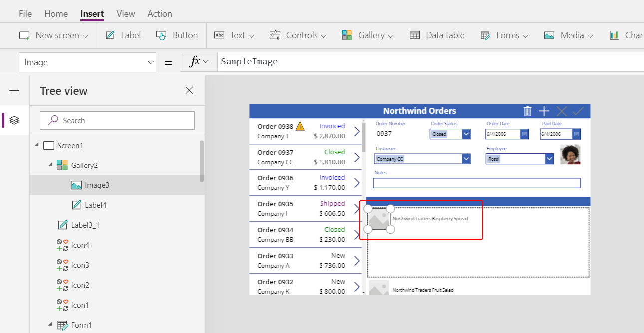
Task: Select Label4 in the tree view
Action: pyautogui.click(x=95, y=205)
